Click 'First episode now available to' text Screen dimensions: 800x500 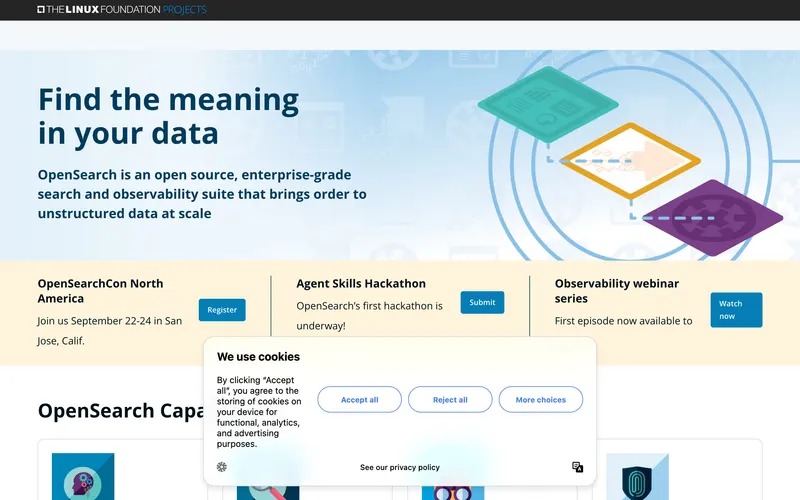coord(623,321)
